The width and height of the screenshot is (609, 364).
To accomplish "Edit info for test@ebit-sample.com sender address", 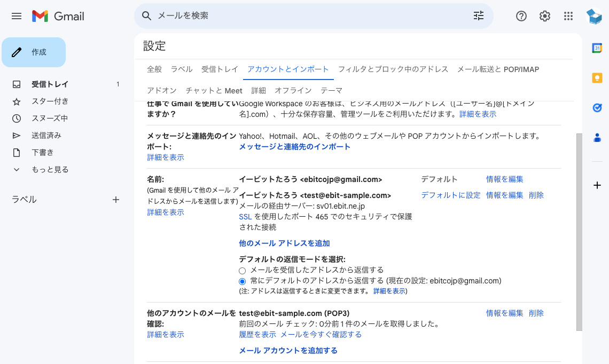I will tap(504, 195).
